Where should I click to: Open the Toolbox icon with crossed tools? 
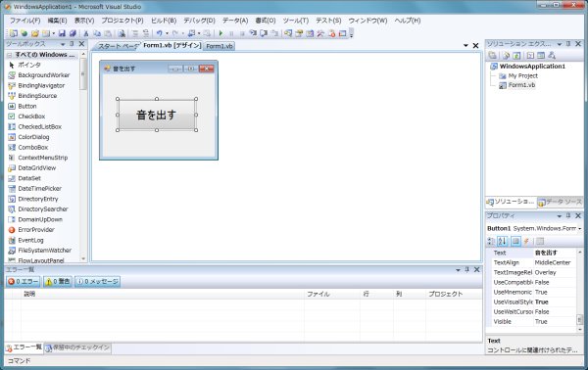coord(320,33)
